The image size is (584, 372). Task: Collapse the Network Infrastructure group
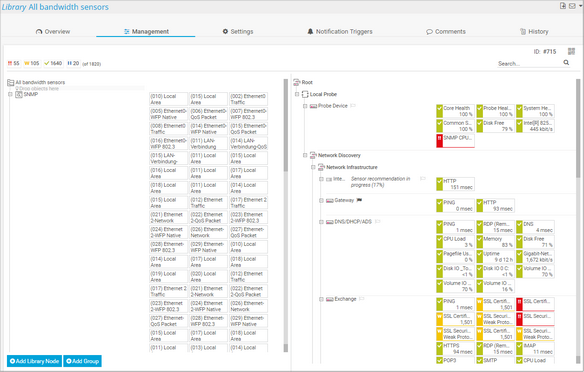point(313,167)
